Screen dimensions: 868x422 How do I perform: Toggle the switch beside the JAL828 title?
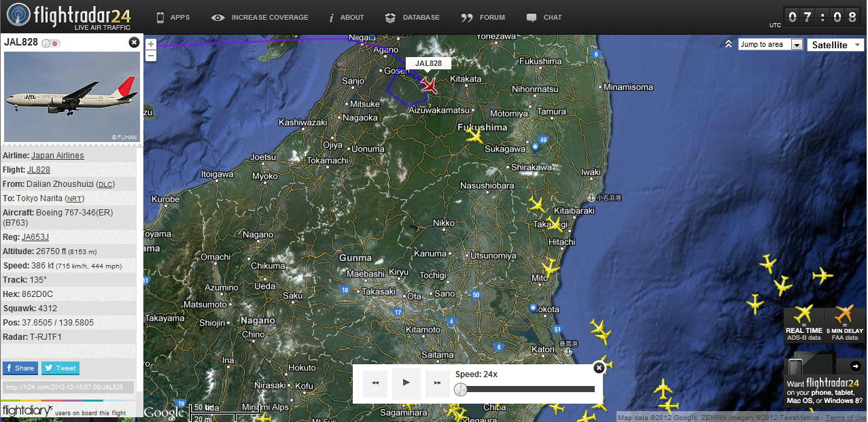50,43
